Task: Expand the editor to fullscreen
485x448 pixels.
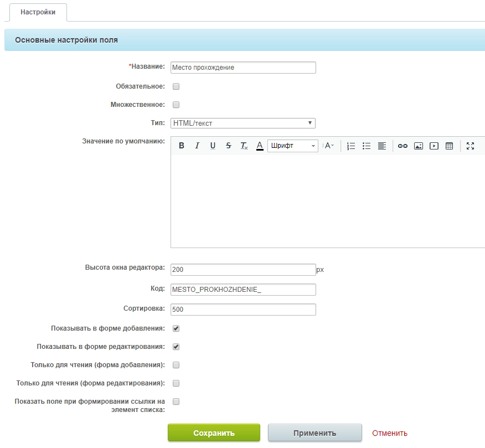Action: point(470,146)
